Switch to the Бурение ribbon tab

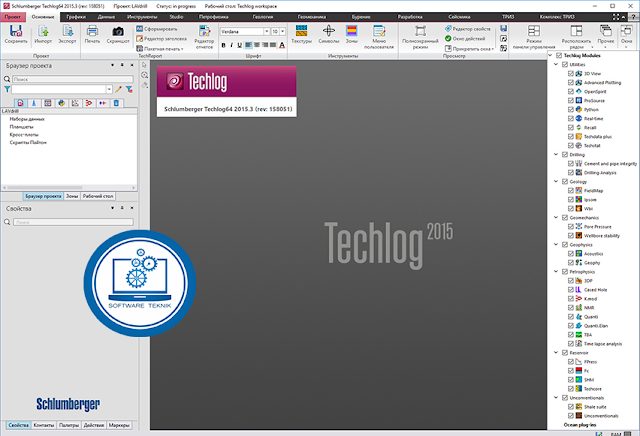tap(361, 17)
